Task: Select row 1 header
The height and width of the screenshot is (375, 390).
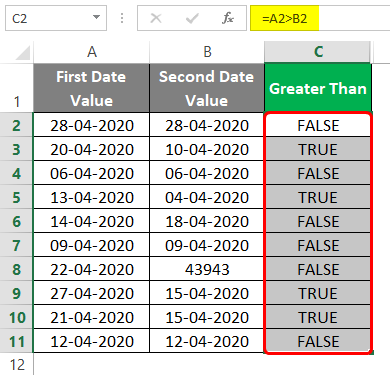Action: 17,88
